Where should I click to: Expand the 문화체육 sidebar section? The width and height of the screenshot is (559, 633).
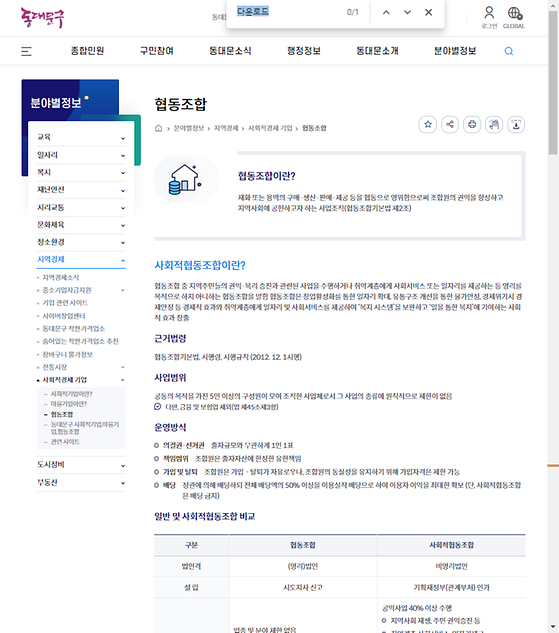(81, 225)
